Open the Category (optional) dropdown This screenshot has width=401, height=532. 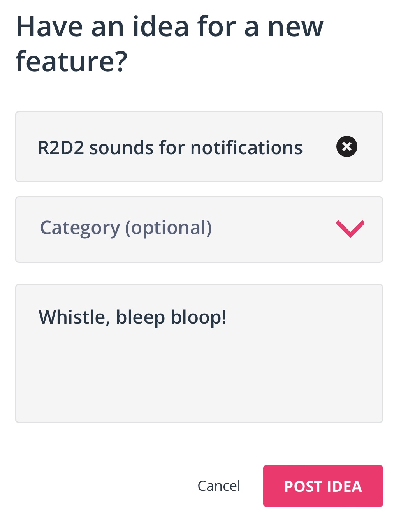(x=199, y=229)
